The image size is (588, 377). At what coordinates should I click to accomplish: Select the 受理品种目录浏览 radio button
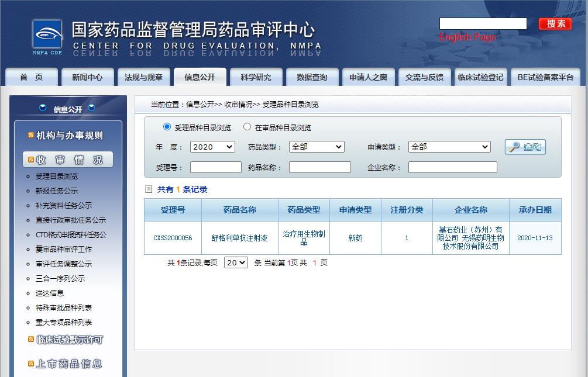[x=167, y=127]
